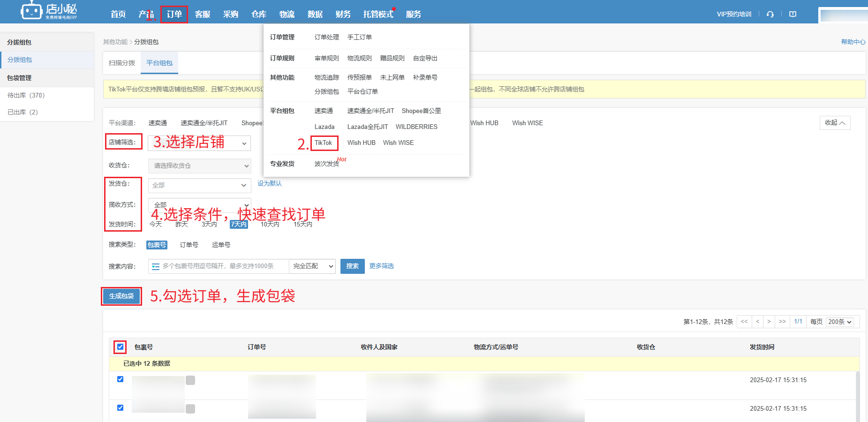Click the 生成包袋 button
Screen dimensions: 868x422
point(121,296)
